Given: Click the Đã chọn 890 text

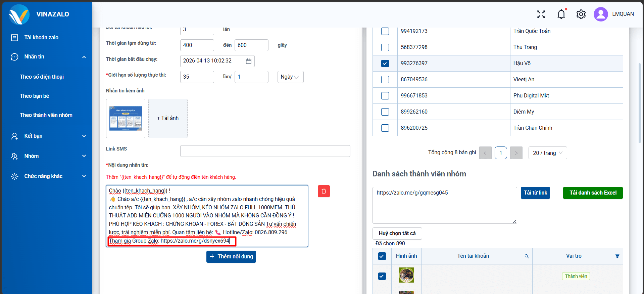Looking at the screenshot, I should click(390, 244).
